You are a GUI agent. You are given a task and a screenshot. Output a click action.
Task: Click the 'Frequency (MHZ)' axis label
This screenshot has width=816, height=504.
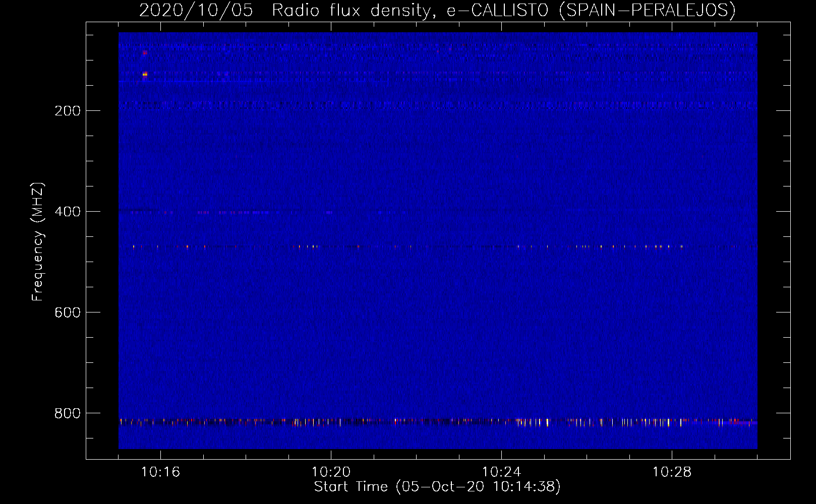(38, 242)
